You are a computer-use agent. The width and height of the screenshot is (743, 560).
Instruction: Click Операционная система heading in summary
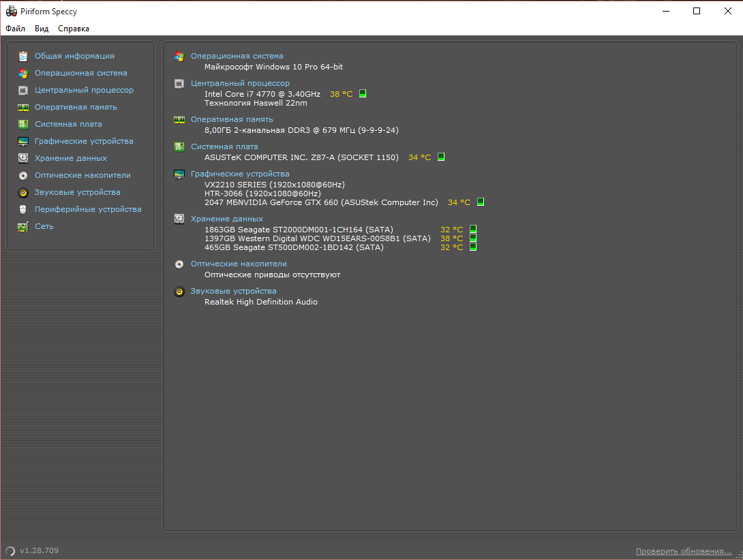tap(237, 56)
